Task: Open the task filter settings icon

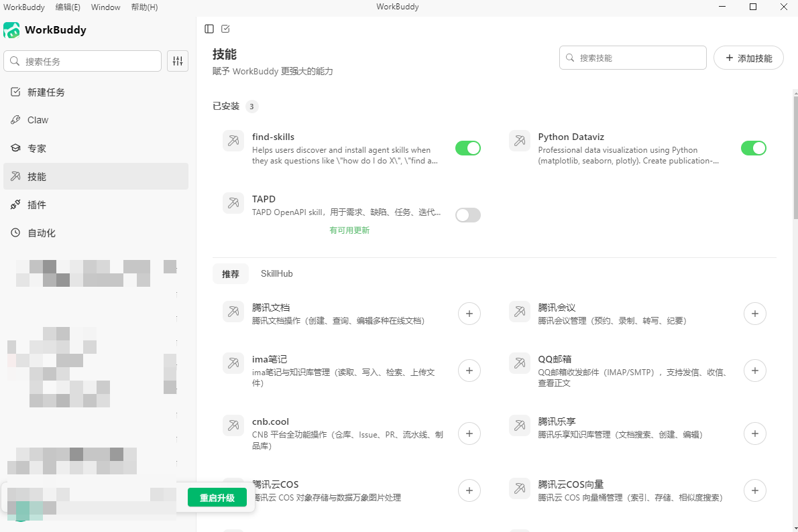Action: click(x=178, y=61)
